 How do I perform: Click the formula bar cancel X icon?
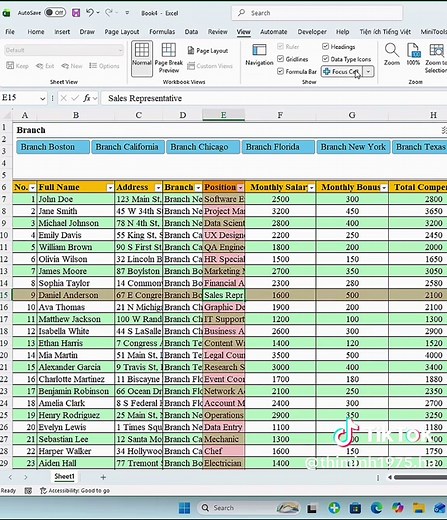pos(64,98)
